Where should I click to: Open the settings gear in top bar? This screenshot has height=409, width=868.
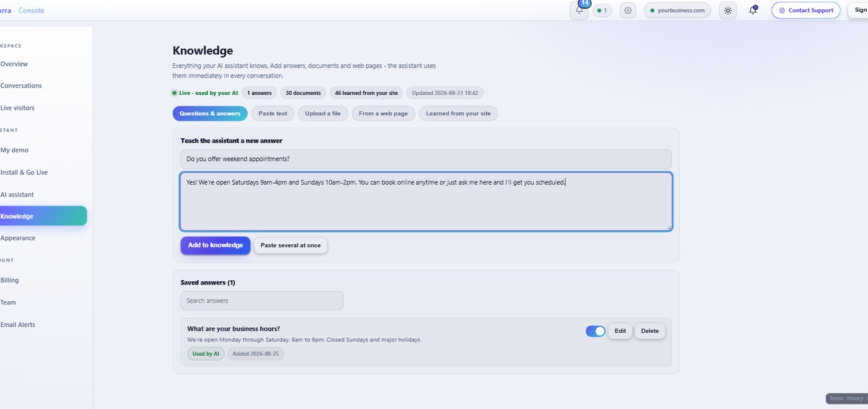(x=628, y=11)
